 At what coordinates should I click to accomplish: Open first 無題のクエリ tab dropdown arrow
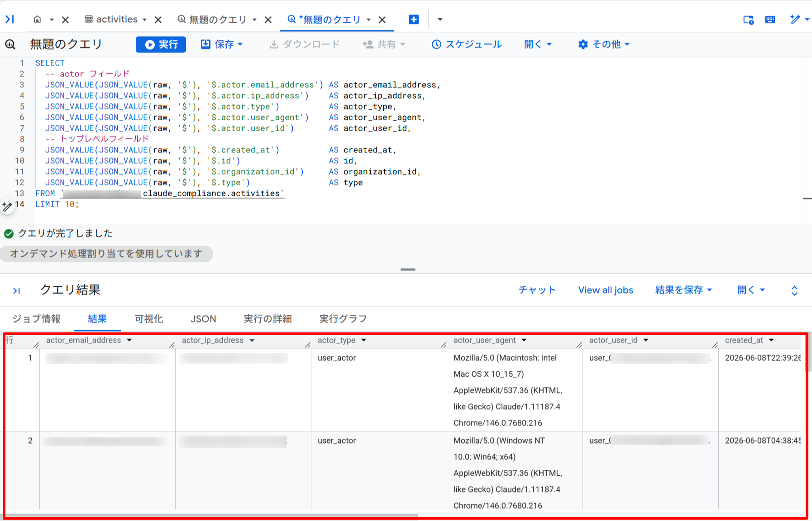coord(254,19)
